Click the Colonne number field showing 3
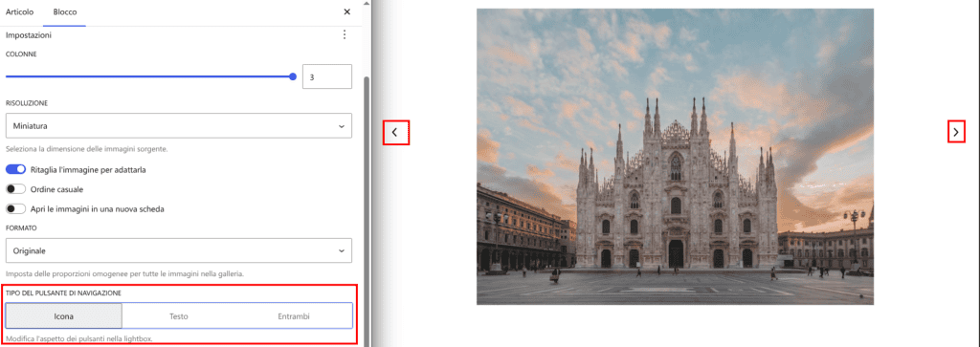Viewport: 980px width, 347px height. [x=327, y=76]
